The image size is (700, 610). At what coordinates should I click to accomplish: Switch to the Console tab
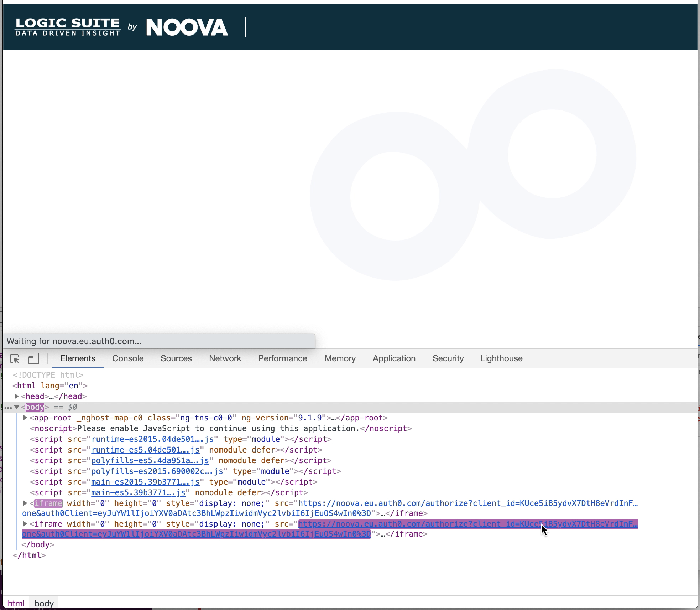pyautogui.click(x=128, y=358)
